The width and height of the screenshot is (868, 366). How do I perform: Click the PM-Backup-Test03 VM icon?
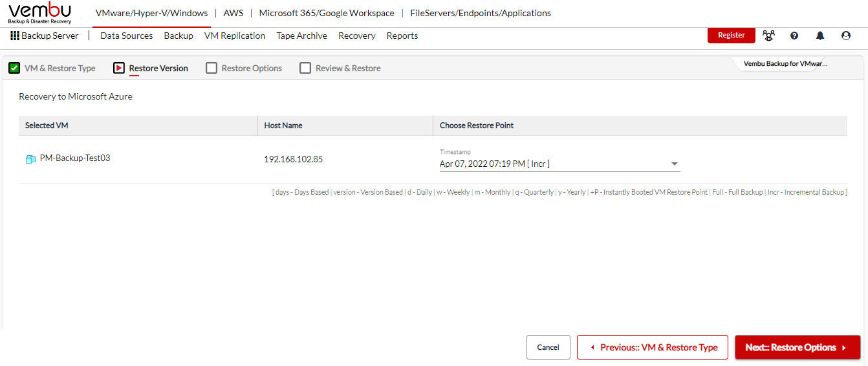click(30, 158)
